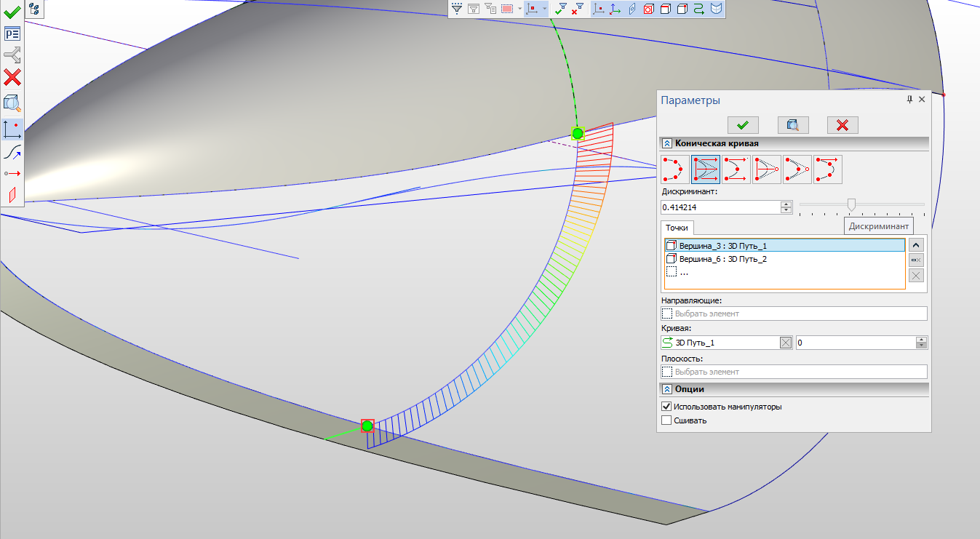Increase the Кривая numeric value
Image resolution: width=980 pixels, height=539 pixels.
(x=922, y=340)
